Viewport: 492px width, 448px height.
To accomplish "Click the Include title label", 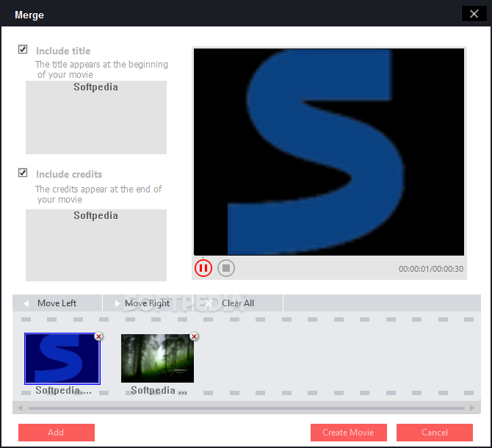I will [x=63, y=51].
